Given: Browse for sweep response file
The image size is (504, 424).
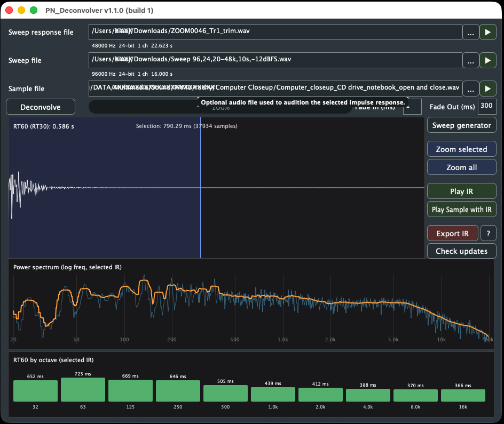Looking at the screenshot, I should (x=470, y=32).
